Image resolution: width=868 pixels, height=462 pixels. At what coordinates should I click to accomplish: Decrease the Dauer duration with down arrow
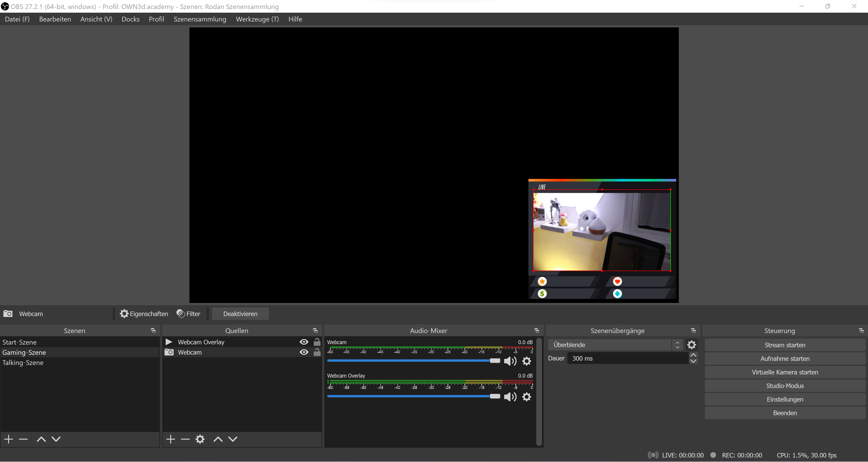pos(693,362)
